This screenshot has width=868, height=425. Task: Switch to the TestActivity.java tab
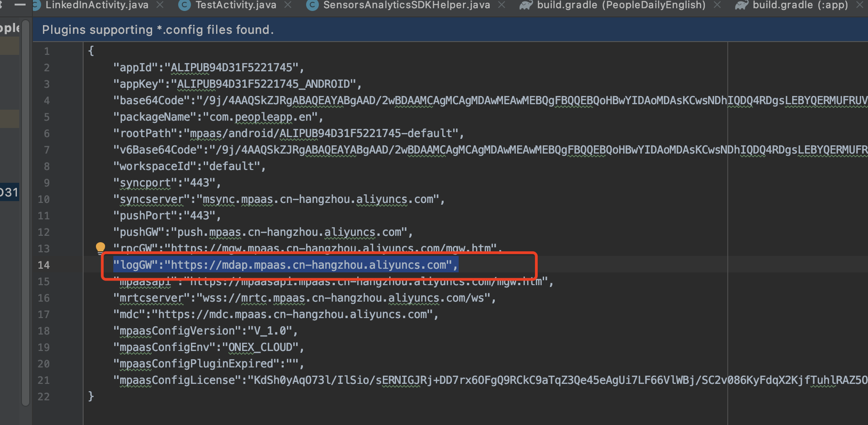tap(236, 5)
